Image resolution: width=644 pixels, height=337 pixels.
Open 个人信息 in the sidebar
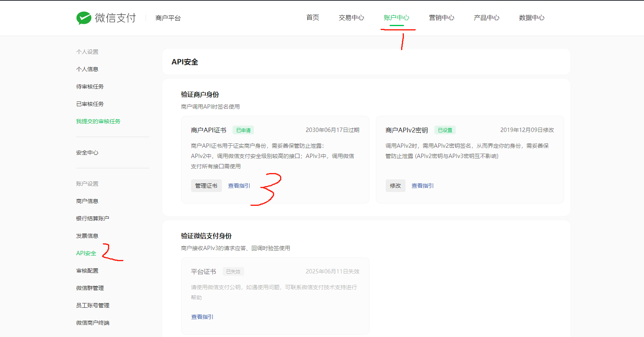pyautogui.click(x=87, y=69)
